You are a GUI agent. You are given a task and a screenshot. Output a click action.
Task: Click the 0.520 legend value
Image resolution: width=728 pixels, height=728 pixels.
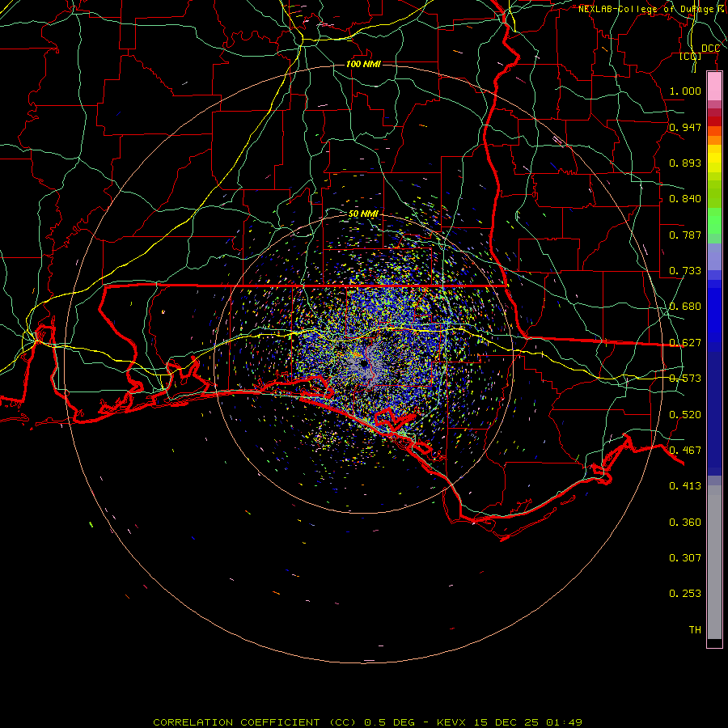(x=685, y=414)
